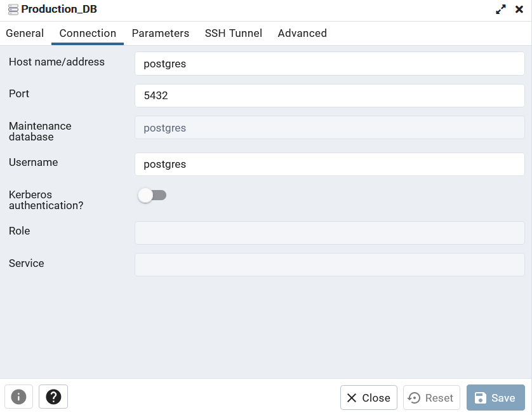Open the Advanced tab
Image resolution: width=532 pixels, height=415 pixels.
(x=302, y=33)
